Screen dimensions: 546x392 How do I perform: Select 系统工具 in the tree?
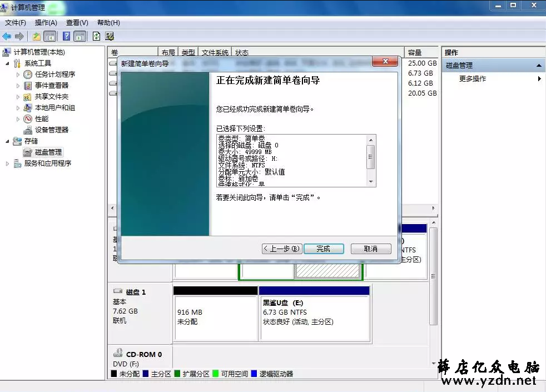click(x=38, y=63)
